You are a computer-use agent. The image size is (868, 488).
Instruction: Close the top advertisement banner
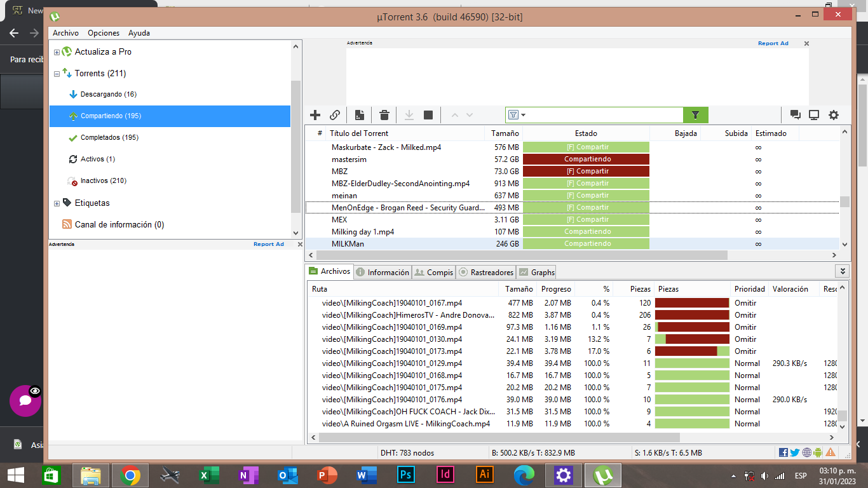806,43
